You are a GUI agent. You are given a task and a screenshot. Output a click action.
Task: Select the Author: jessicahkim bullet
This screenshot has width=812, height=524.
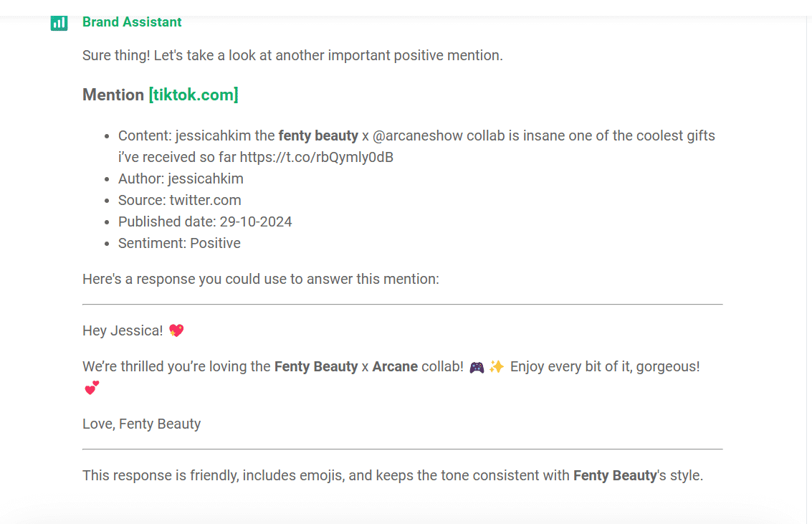click(181, 178)
